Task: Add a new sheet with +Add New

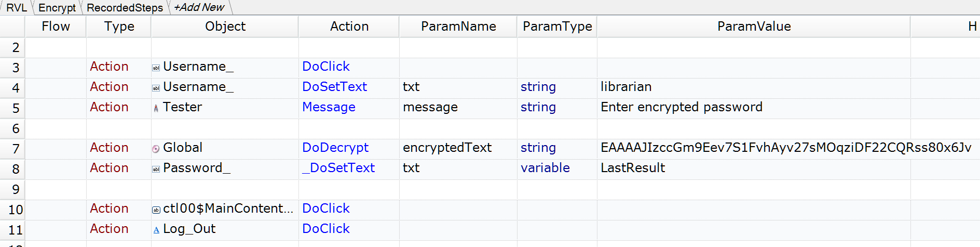Action: tap(199, 8)
